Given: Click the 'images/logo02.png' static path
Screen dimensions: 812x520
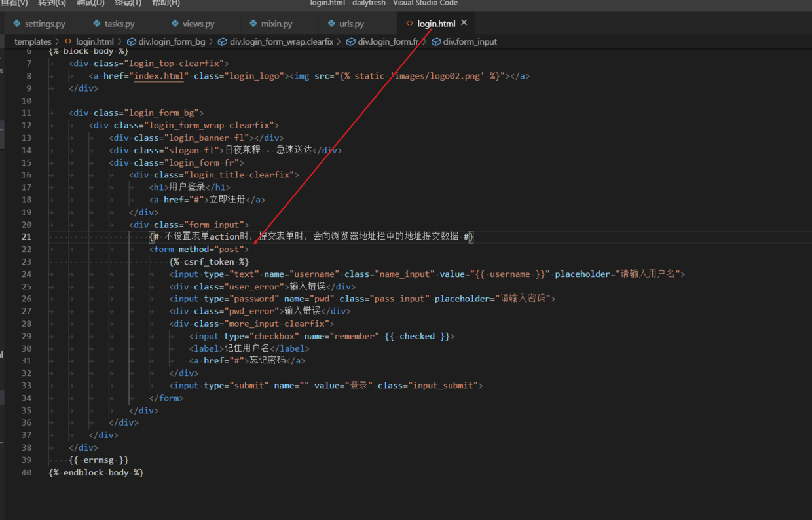Looking at the screenshot, I should [439, 76].
